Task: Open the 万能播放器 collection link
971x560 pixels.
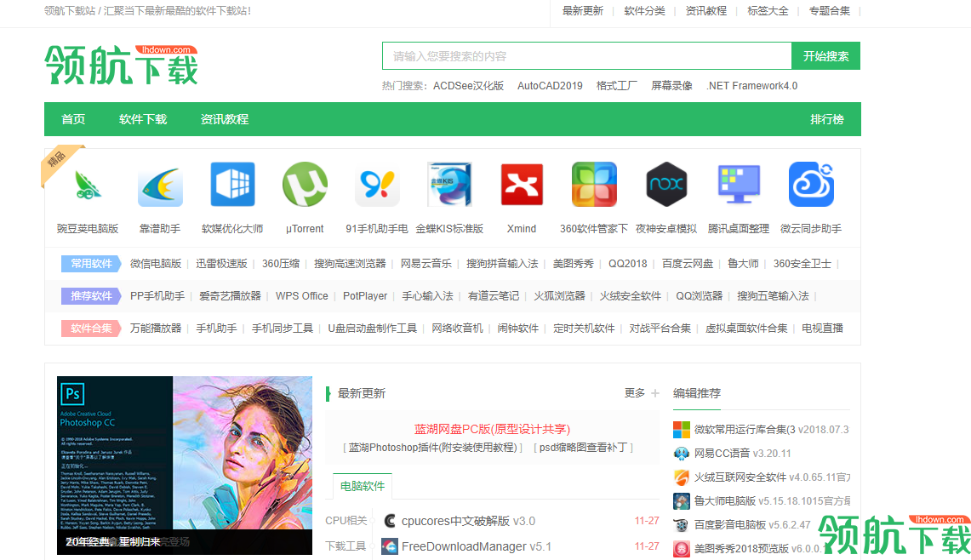Action: point(156,328)
